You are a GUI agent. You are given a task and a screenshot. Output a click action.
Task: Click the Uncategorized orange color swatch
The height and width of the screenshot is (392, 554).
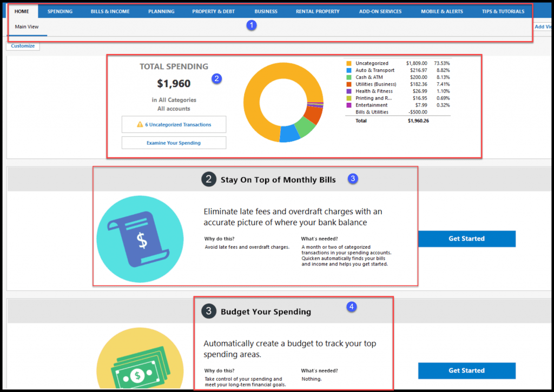[349, 63]
